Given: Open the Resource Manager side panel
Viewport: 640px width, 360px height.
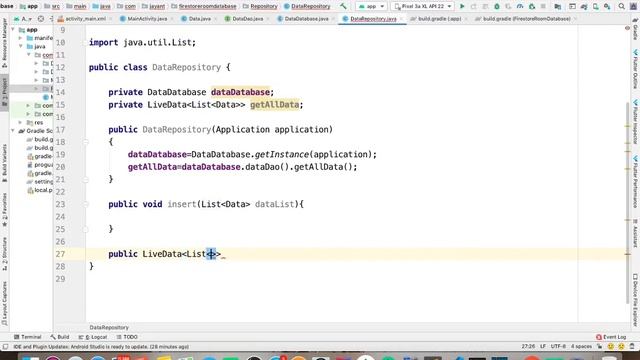Looking at the screenshot, I should click(x=4, y=43).
